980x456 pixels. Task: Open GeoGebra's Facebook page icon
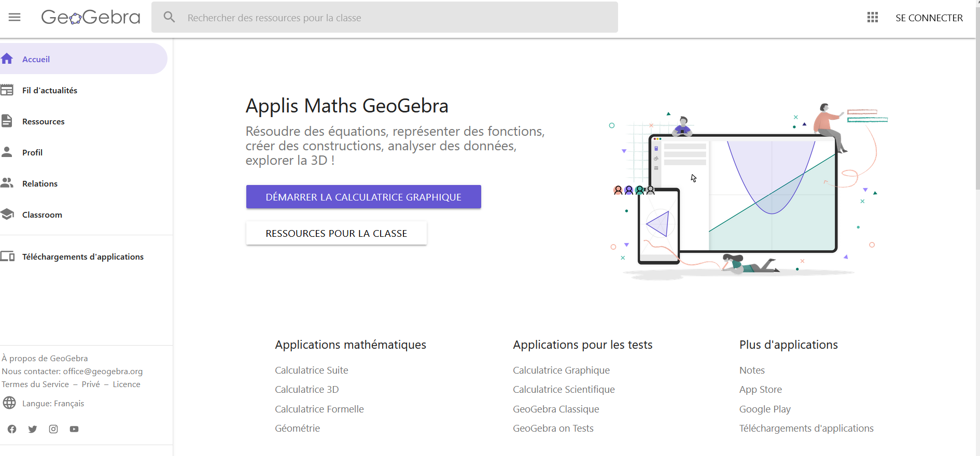12,429
